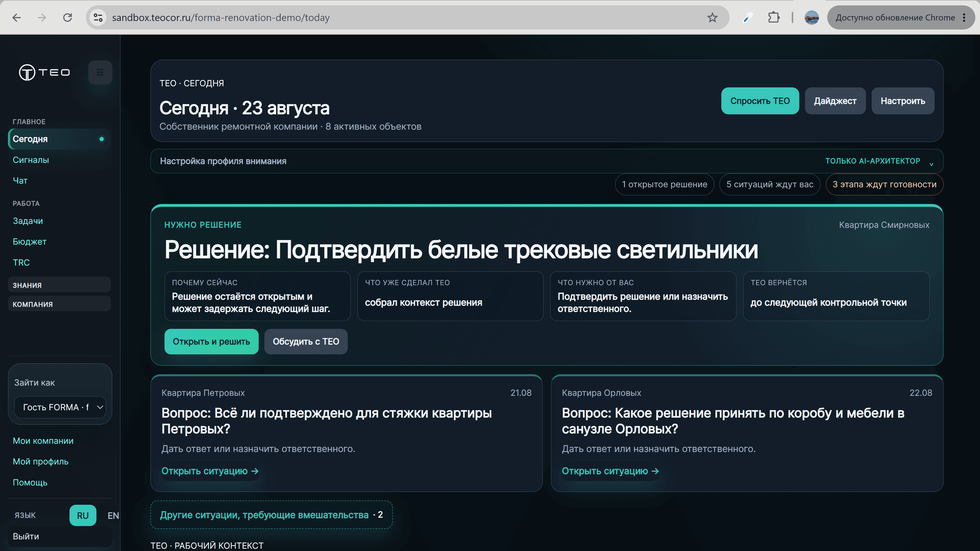
Task: Open Chrome profile avatar
Action: coord(812,18)
